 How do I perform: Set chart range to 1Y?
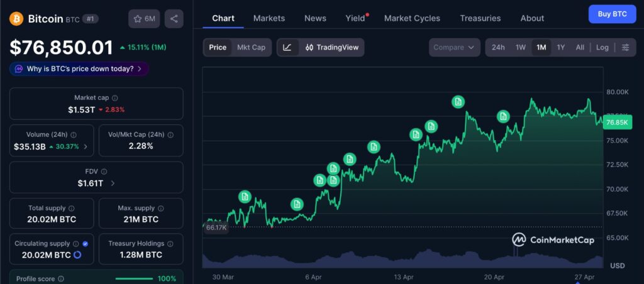[560, 47]
